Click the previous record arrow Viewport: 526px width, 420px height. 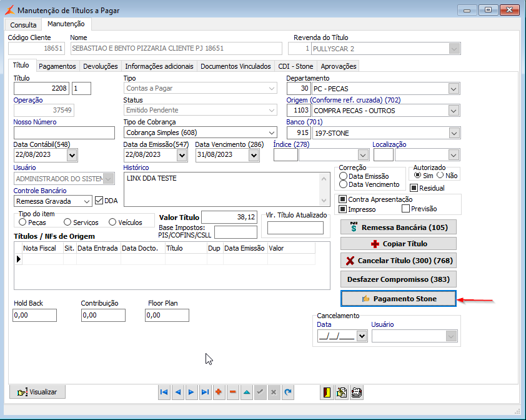[177, 392]
